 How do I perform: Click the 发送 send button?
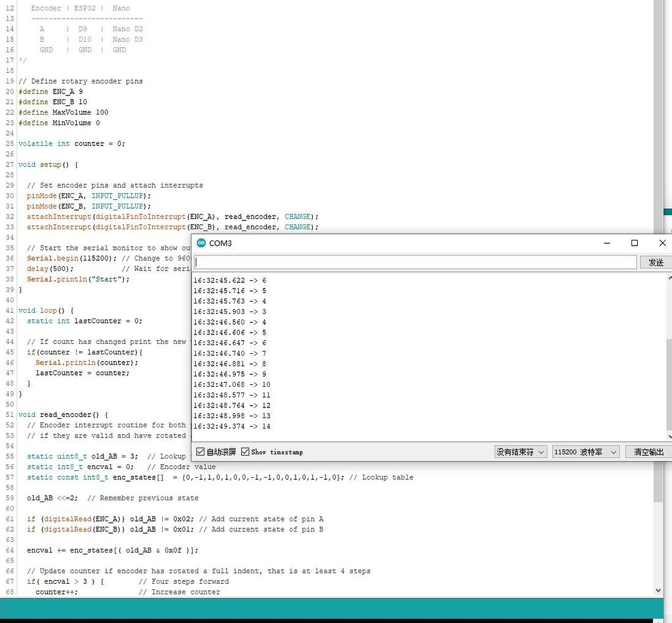(x=655, y=262)
